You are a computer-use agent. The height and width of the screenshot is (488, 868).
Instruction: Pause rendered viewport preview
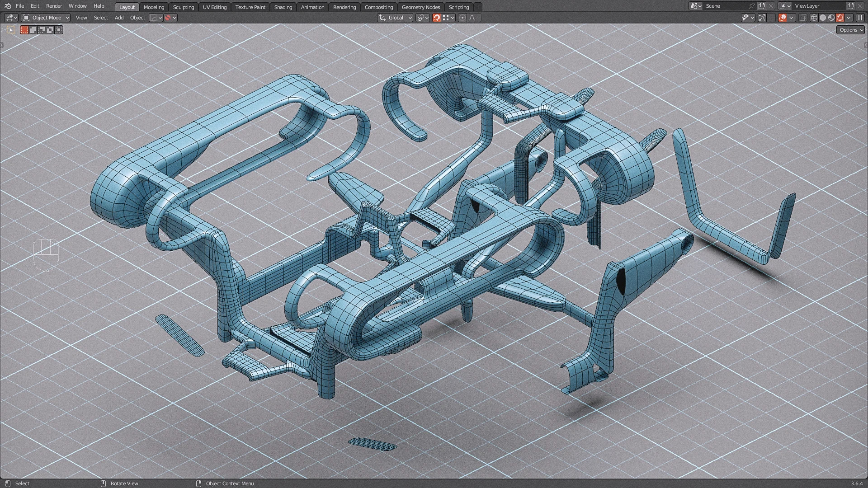[x=860, y=18]
